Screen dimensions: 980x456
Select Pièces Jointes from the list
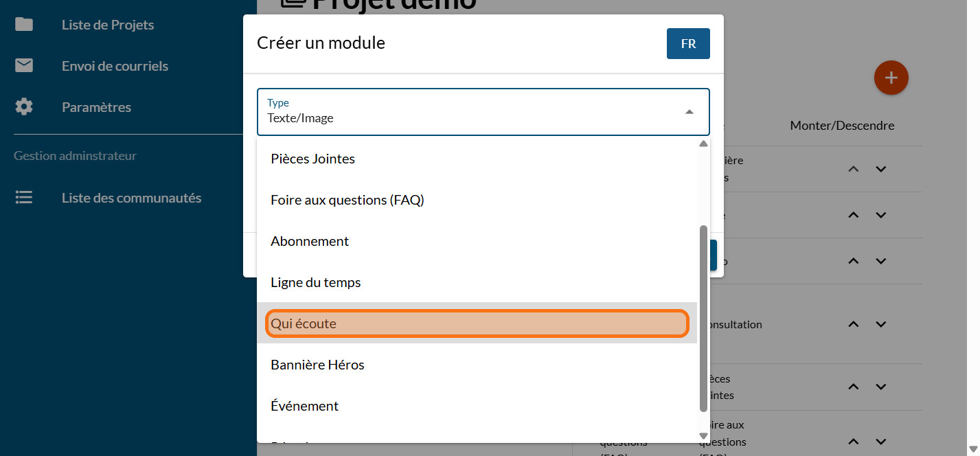coord(313,159)
